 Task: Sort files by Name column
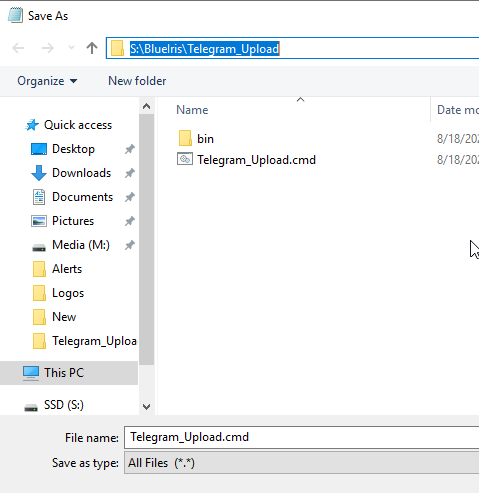[192, 110]
